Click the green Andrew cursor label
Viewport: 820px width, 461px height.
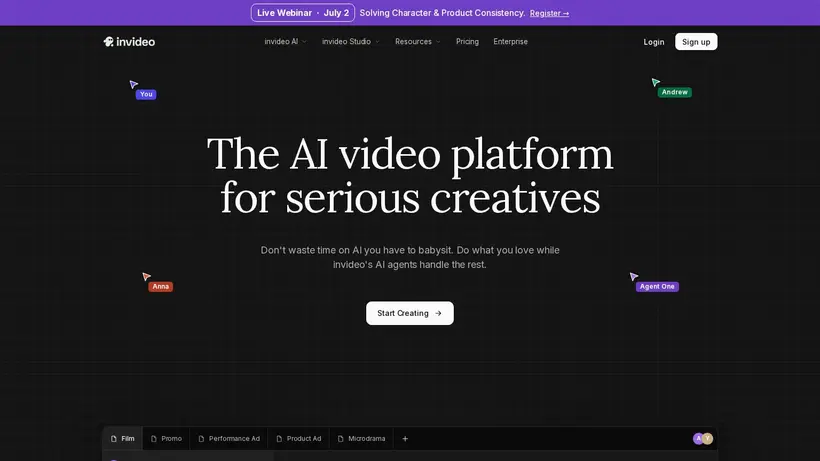click(675, 92)
